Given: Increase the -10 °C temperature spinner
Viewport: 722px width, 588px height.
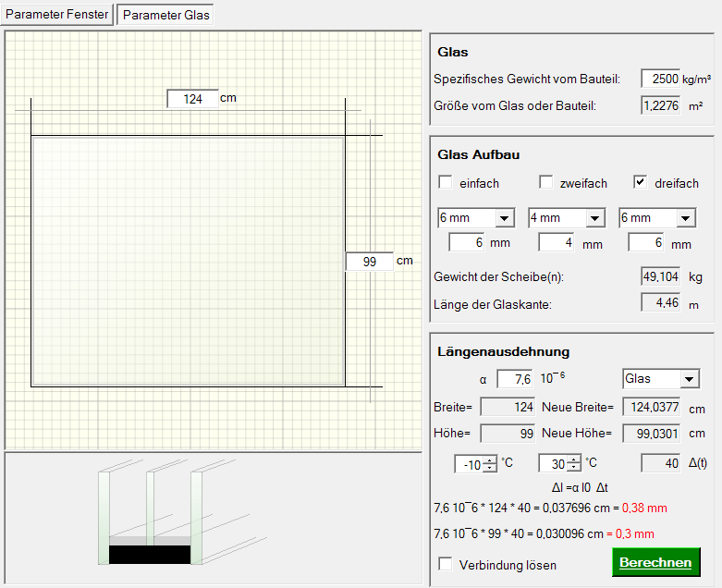Looking at the screenshot, I should pos(490,459).
